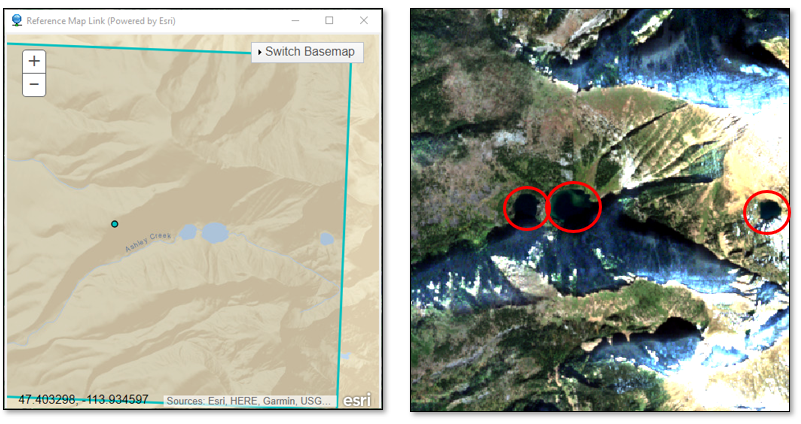
Task: Click the isolated lake east of Ashley Creek
Action: 326,238
